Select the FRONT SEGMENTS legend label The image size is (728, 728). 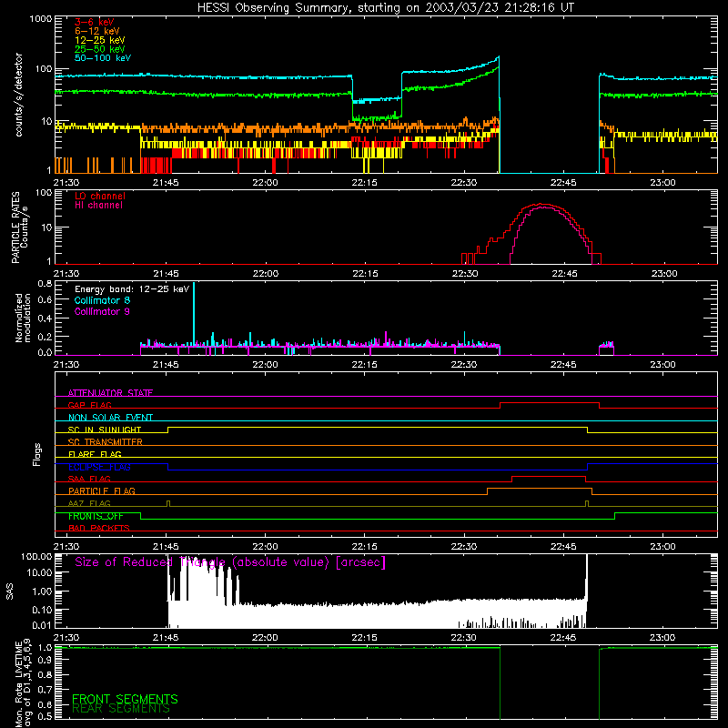point(125,699)
